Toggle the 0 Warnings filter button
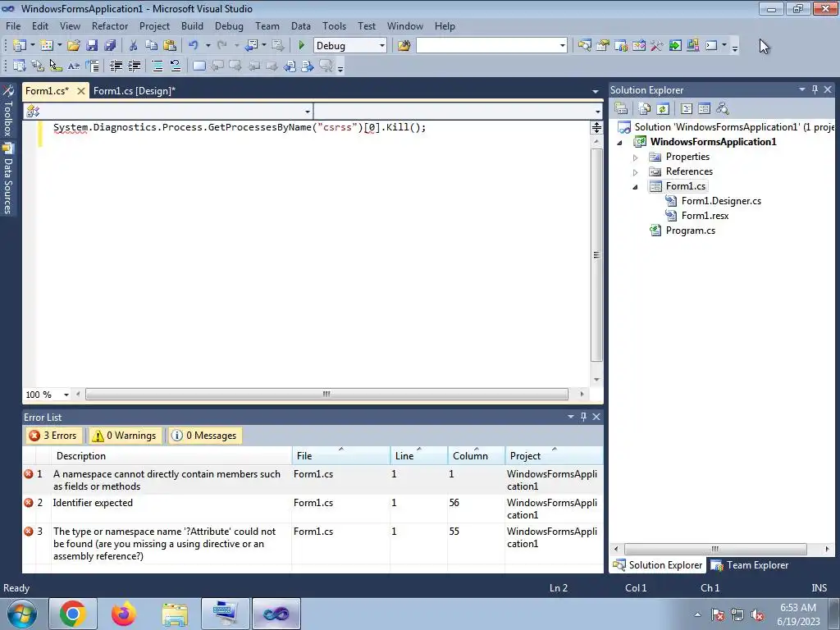 124,436
